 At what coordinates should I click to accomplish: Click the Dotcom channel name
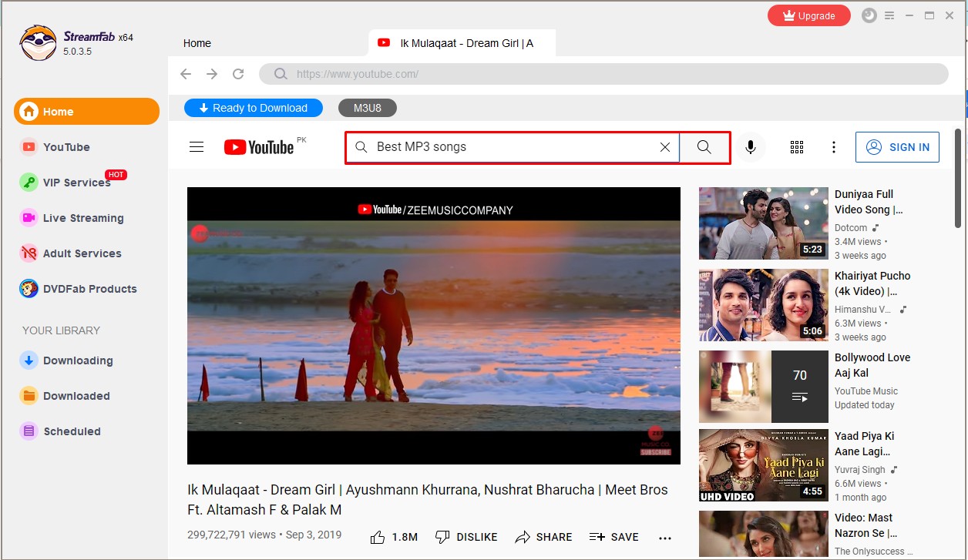click(851, 228)
